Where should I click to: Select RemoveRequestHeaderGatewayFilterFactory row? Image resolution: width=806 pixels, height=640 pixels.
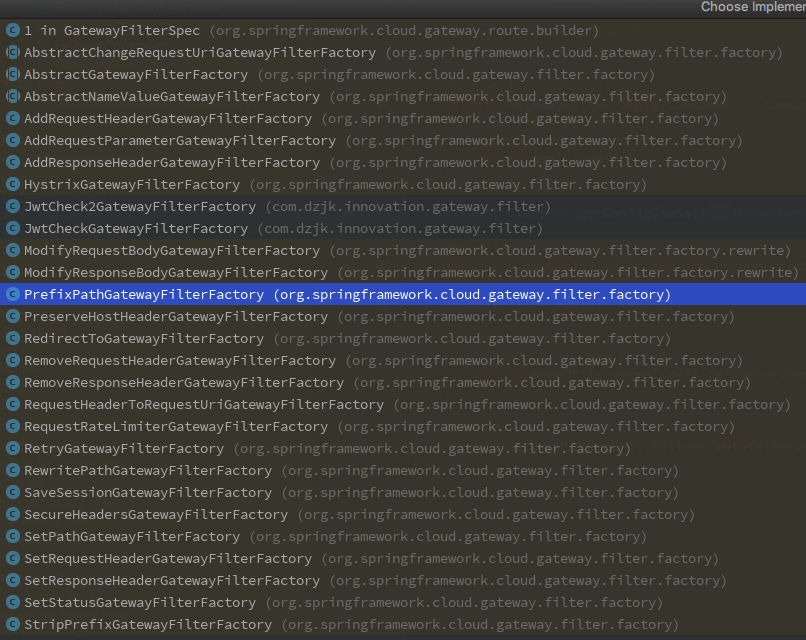coord(403,360)
